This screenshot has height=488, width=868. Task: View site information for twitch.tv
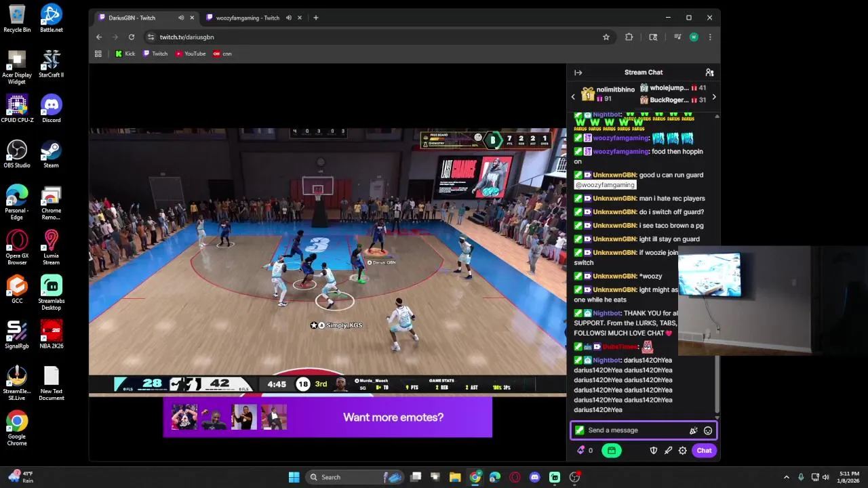coord(151,37)
